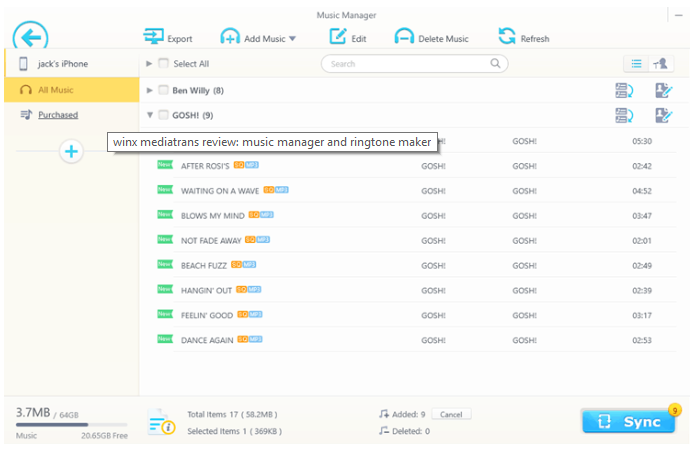Cancel the added songs

pos(451,414)
